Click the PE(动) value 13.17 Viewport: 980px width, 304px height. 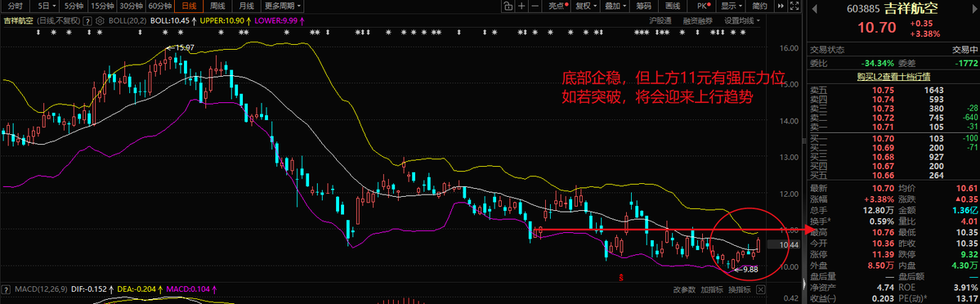click(968, 298)
